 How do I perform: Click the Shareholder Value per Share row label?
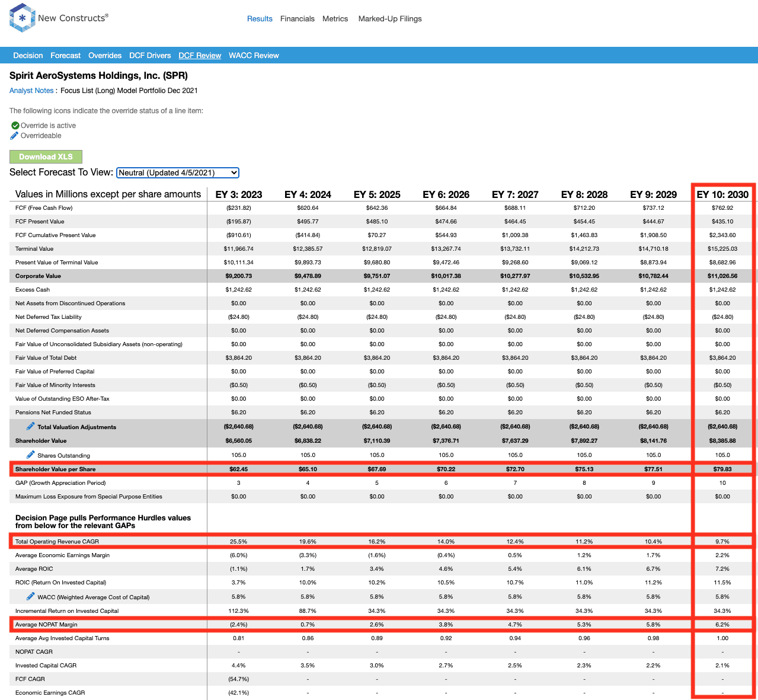point(56,469)
